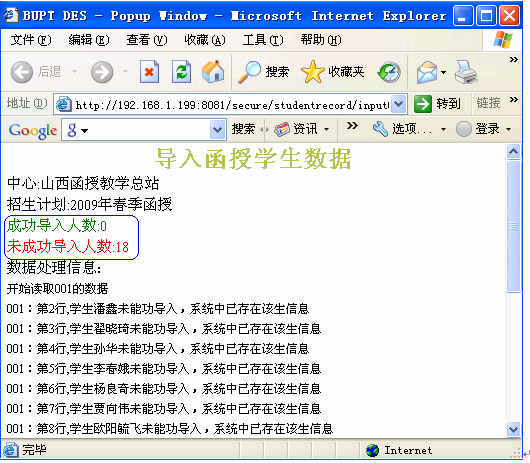The width and height of the screenshot is (530, 463).
Task: Click the Refresh page icon
Action: click(182, 72)
